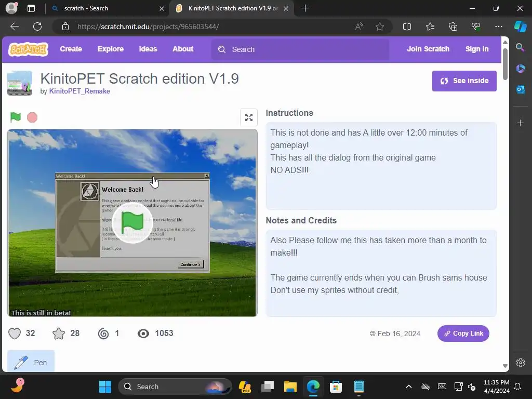This screenshot has width=532, height=399.
Task: Open the Edge profile avatar
Action: (x=12, y=8)
